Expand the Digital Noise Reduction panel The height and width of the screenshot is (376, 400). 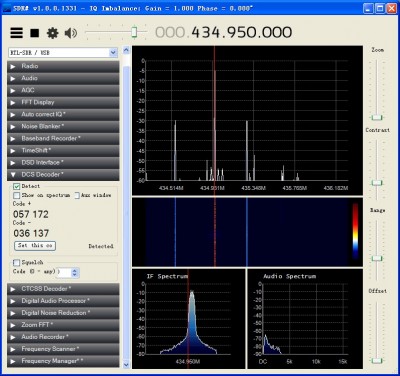63,313
